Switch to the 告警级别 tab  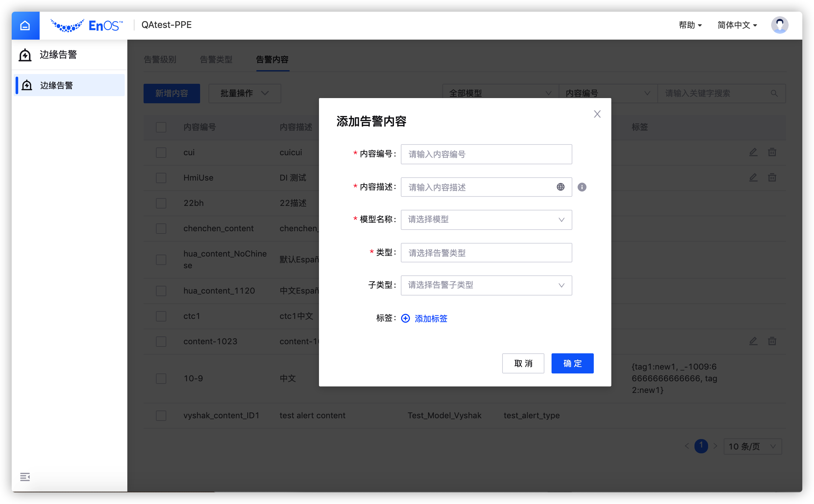160,60
